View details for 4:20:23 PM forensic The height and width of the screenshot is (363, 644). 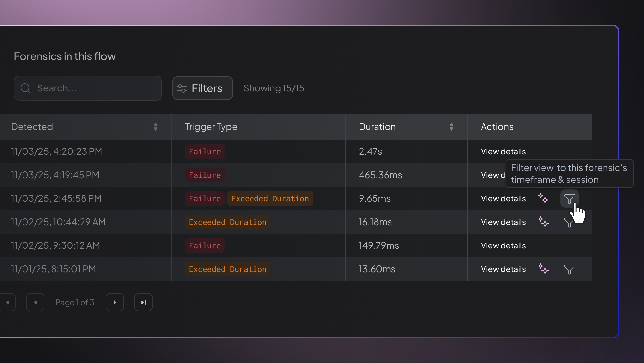point(503,151)
